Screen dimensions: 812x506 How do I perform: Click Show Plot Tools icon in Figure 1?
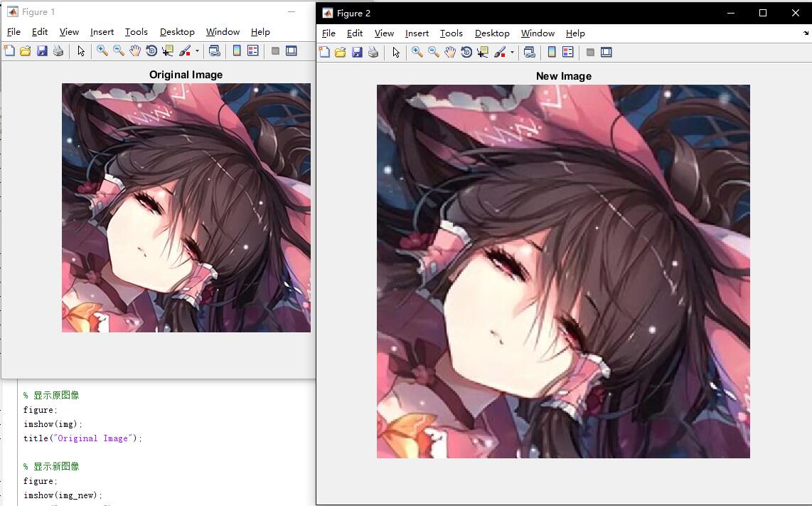[292, 51]
